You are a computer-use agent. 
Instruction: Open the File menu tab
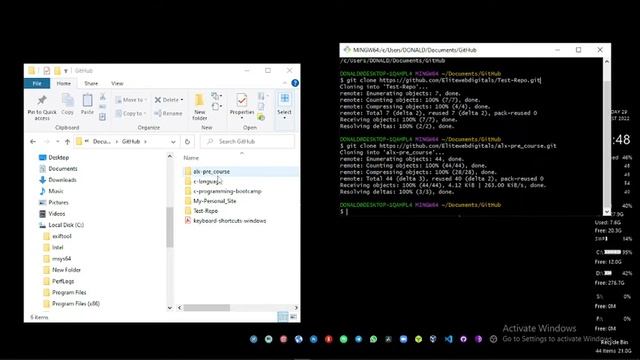[x=37, y=83]
